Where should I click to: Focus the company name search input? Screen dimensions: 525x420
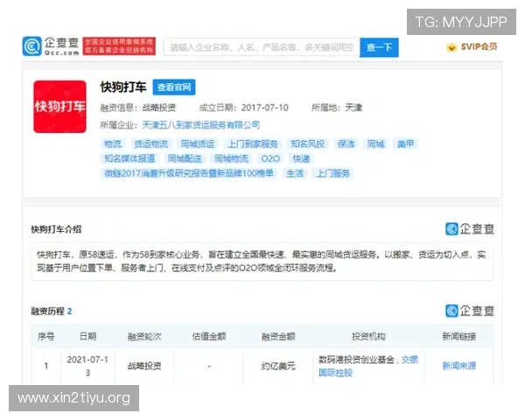tap(262, 47)
